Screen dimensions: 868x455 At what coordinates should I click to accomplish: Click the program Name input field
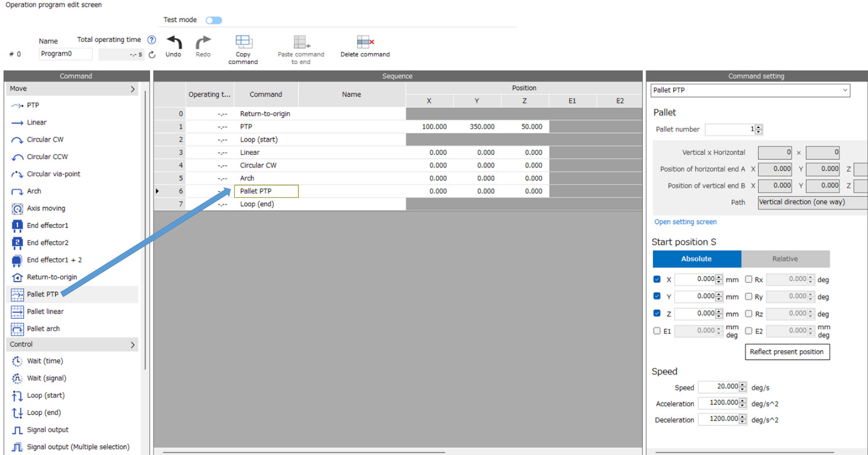pyautogui.click(x=66, y=54)
